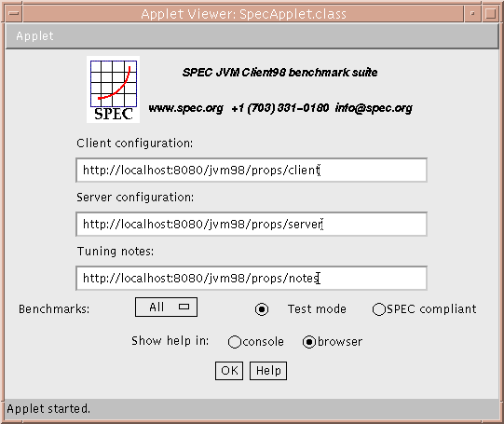
Task: Click the OK button
Action: (229, 371)
